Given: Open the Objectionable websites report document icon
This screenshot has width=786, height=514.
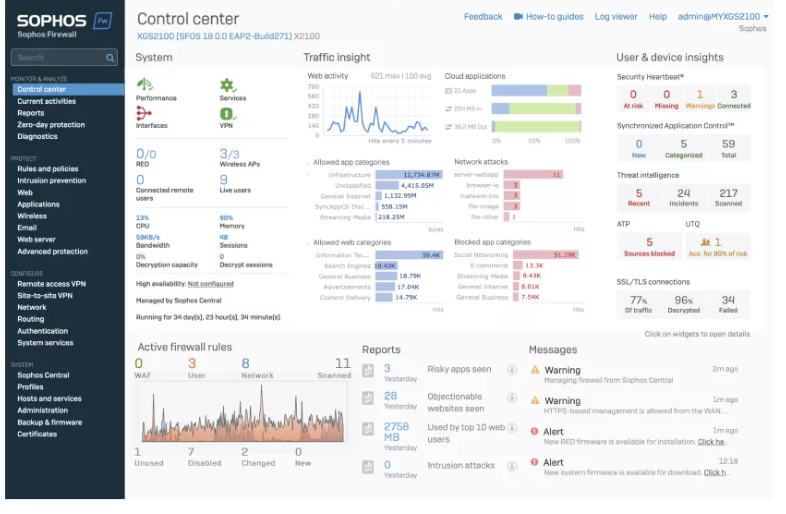Looking at the screenshot, I should (369, 401).
